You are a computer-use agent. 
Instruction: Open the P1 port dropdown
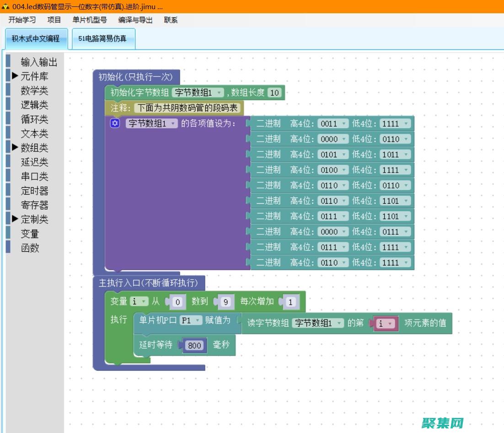coord(191,320)
